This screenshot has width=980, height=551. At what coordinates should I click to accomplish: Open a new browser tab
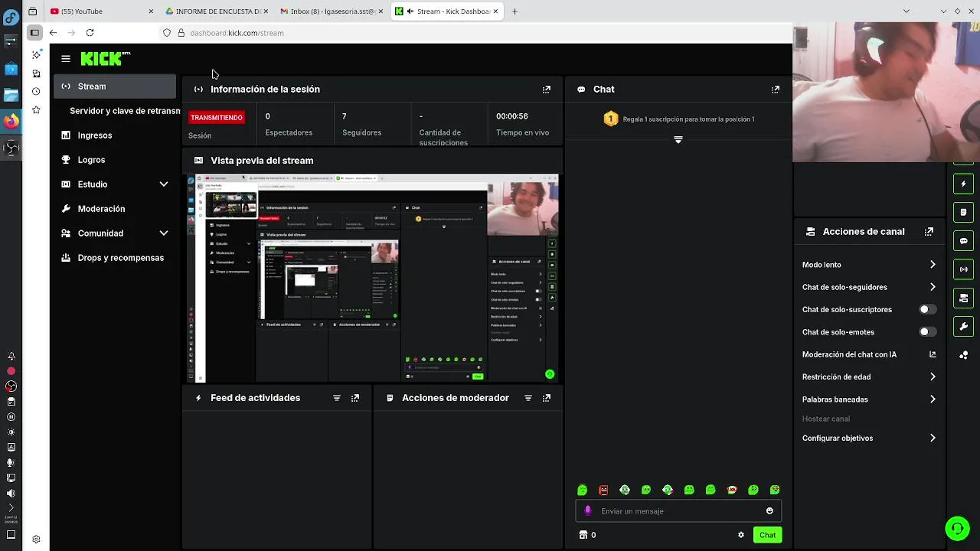coord(514,11)
